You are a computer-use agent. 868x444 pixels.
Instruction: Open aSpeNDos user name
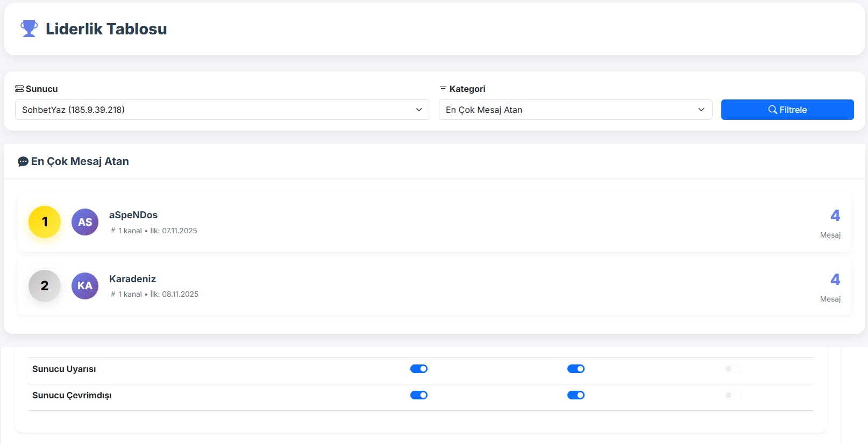tap(133, 215)
